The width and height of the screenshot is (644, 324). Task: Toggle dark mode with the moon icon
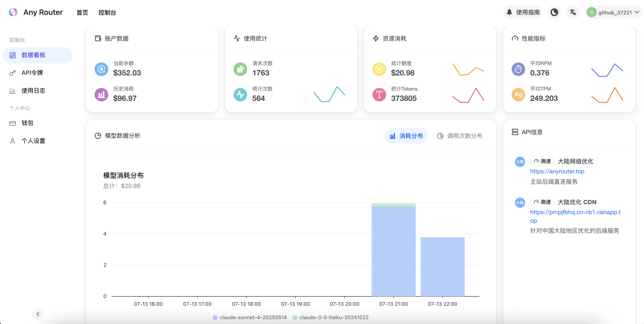[554, 12]
